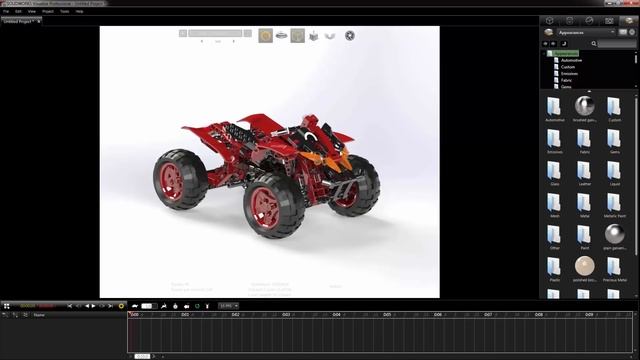
Task: Select Custom in the library tree
Action: point(568,67)
